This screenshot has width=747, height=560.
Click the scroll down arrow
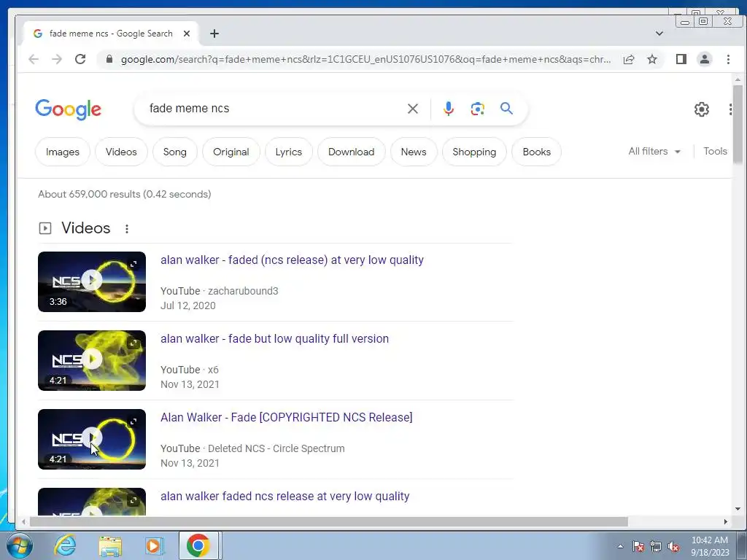point(738,509)
